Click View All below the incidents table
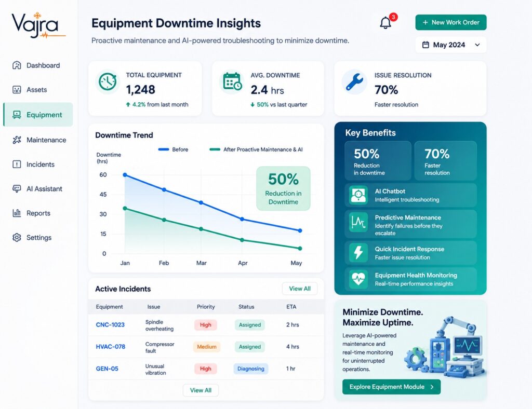 [x=201, y=390]
